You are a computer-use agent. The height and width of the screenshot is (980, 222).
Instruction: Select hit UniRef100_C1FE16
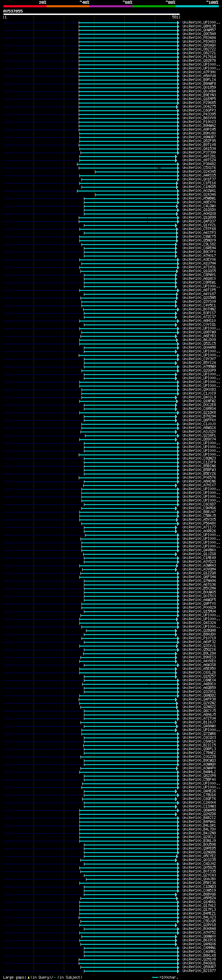[x=199, y=183]
